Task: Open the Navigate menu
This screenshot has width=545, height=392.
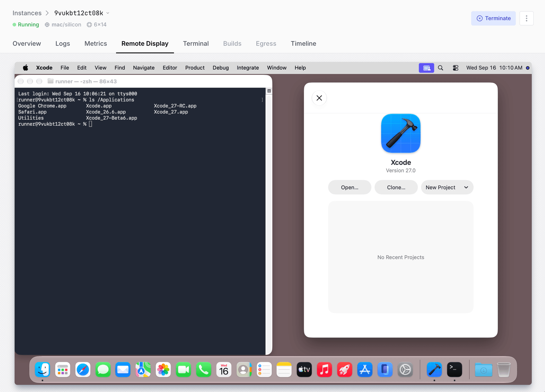Action: pos(144,68)
